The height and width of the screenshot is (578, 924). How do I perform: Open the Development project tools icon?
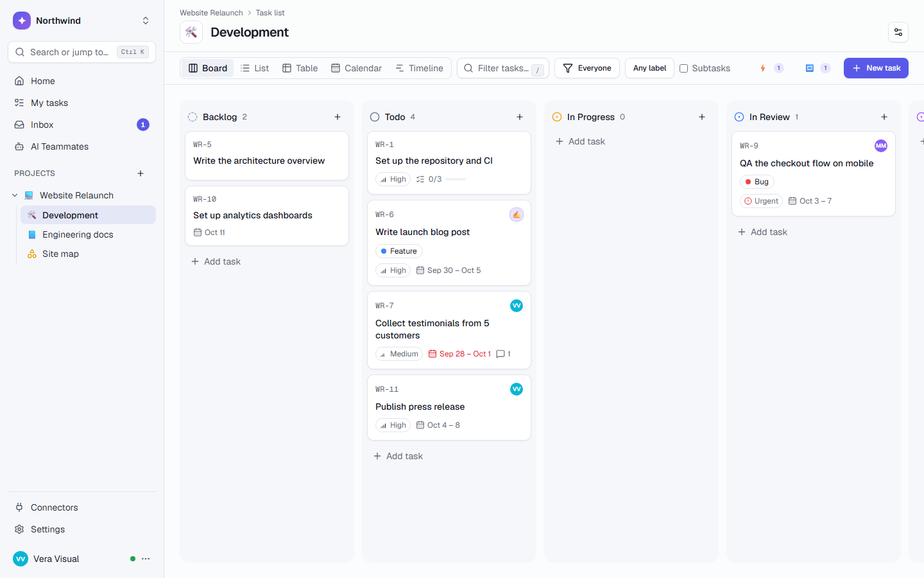click(191, 32)
